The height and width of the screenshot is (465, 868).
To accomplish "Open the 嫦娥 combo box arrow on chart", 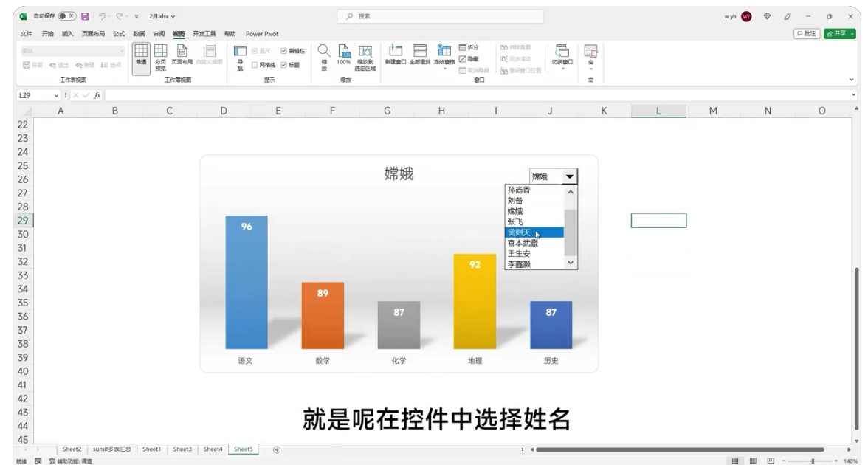I will point(570,176).
